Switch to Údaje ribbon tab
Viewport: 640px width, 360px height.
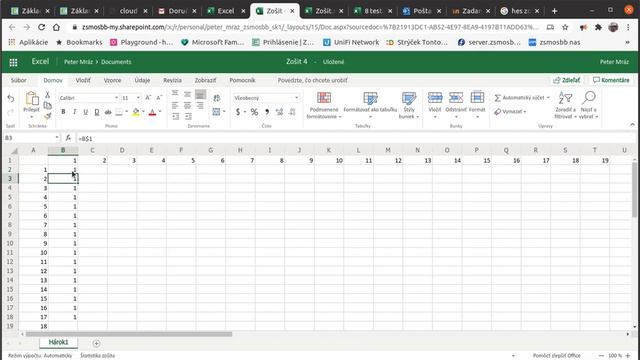click(x=142, y=80)
